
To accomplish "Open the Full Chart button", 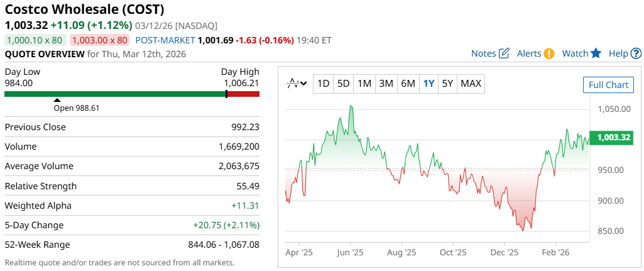I will [608, 86].
